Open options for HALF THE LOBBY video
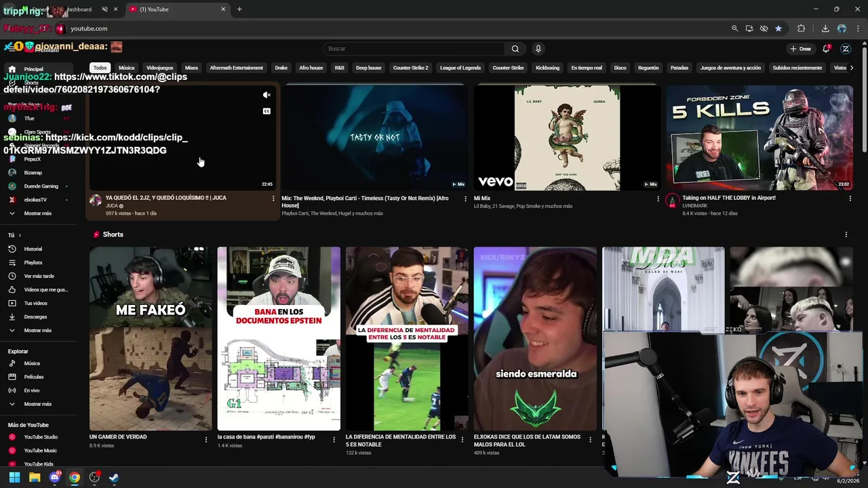Screen dimensions: 868x488 850,199
